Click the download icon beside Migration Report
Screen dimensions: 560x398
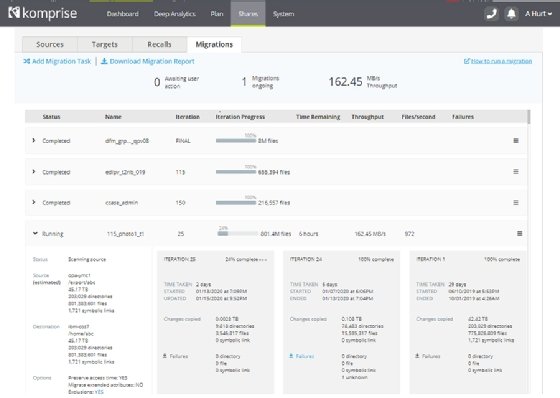click(104, 61)
